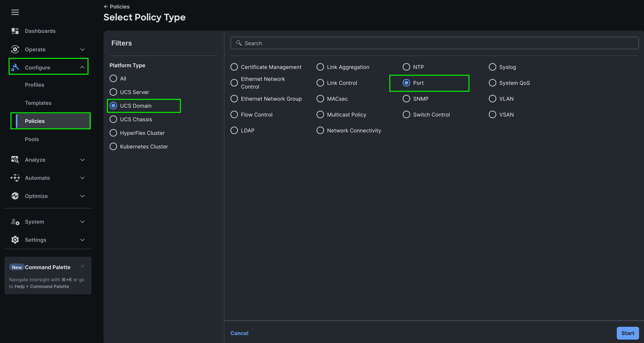Expand the System section chevron

82,222
